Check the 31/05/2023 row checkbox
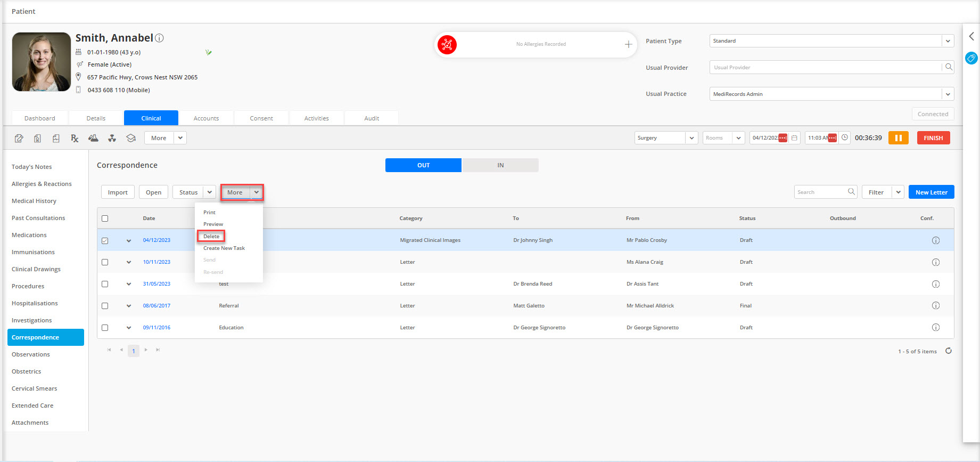 [x=105, y=284]
